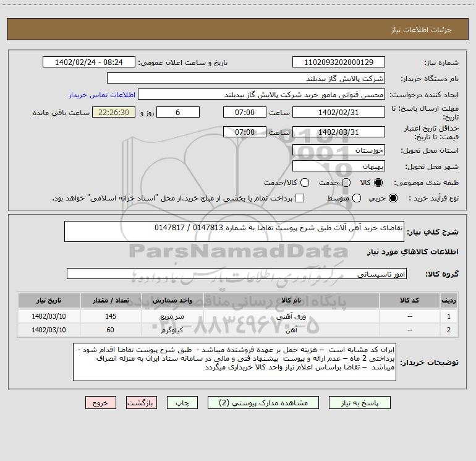Click the requester field محسن قنواتی
This screenshot has width=476, height=461.
(x=261, y=95)
